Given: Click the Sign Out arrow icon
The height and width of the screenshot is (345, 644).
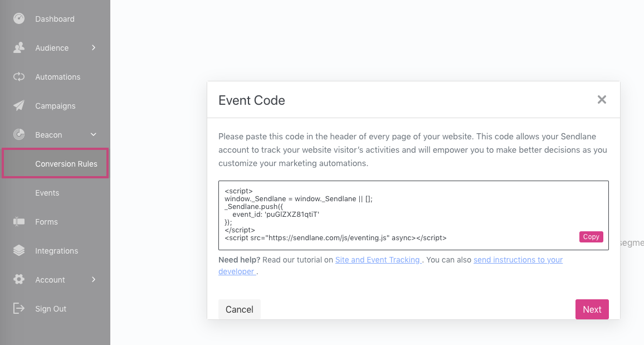Looking at the screenshot, I should click(19, 308).
